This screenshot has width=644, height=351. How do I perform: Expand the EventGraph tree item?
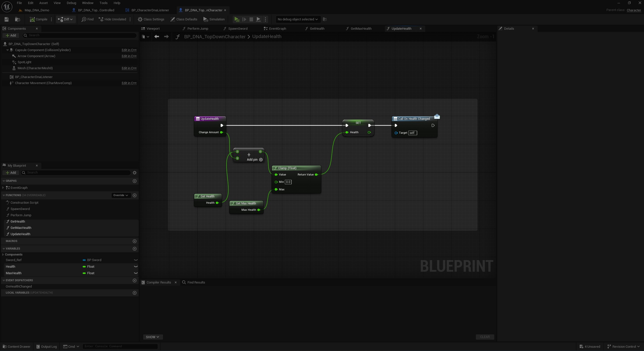click(x=3, y=188)
